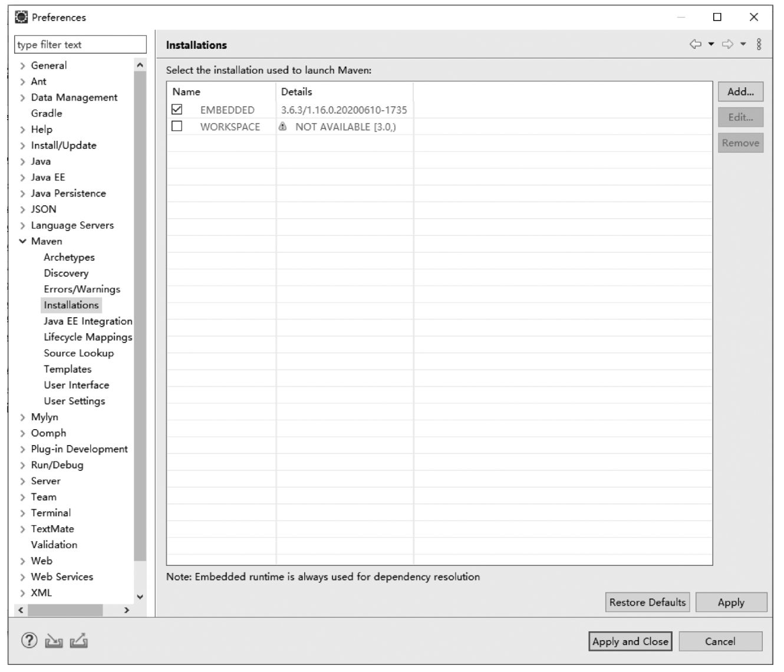Select Discovery under Maven
This screenshot has width=784, height=672.
pos(66,273)
